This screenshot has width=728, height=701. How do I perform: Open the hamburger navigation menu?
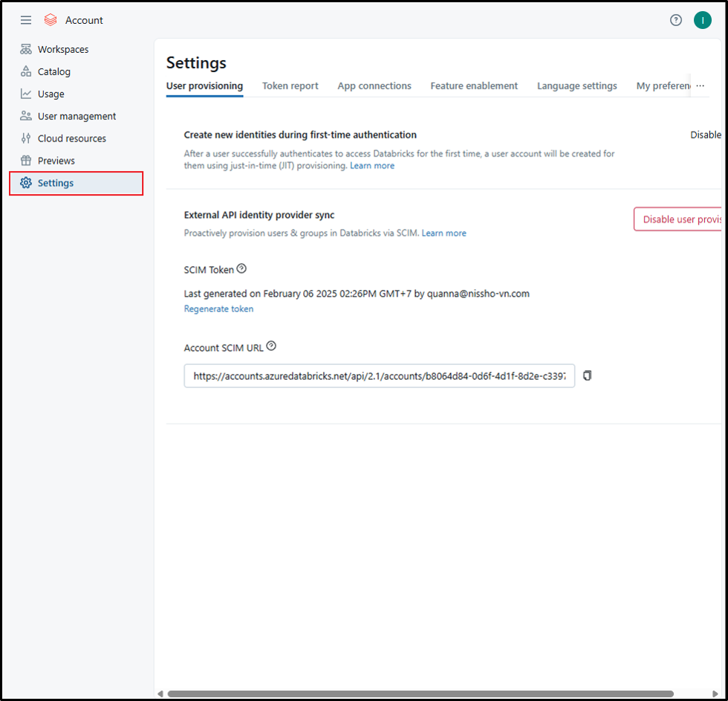pos(26,20)
